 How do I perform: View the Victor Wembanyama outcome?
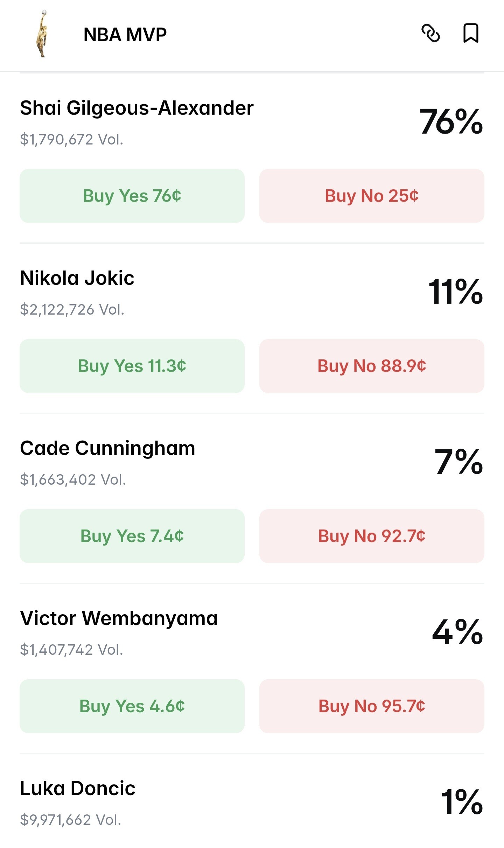[x=119, y=618]
